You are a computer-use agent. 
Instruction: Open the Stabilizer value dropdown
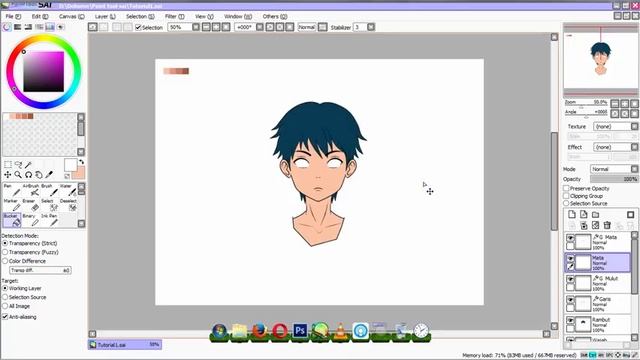pyautogui.click(x=371, y=27)
